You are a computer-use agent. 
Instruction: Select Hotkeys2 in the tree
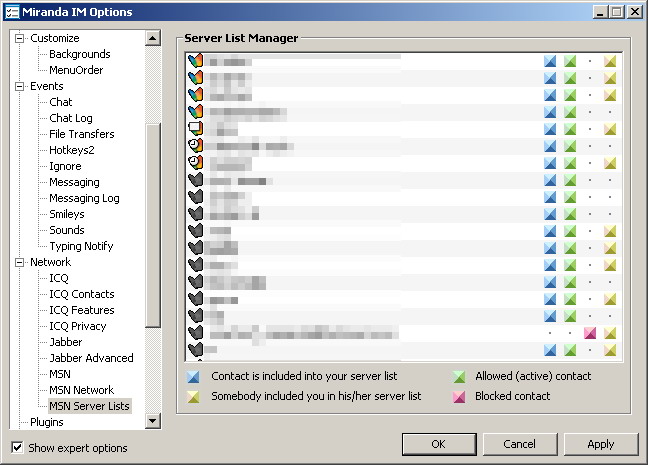point(71,150)
